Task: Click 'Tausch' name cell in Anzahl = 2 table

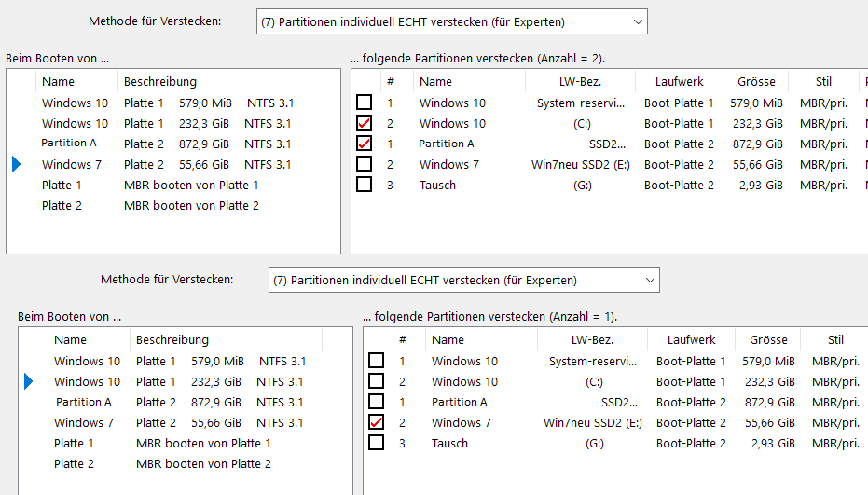Action: (437, 185)
